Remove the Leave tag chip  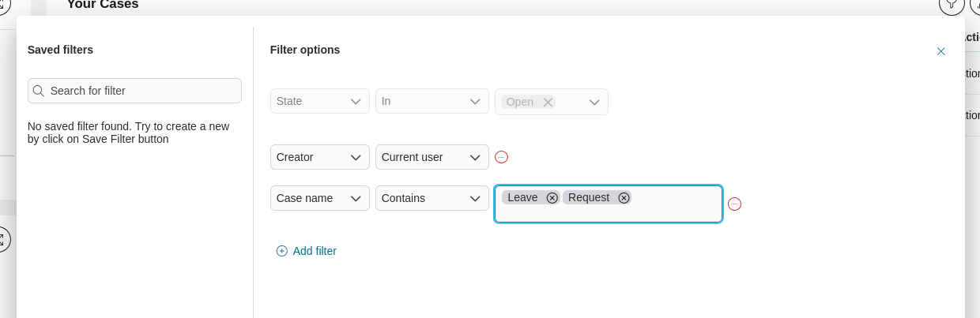click(x=552, y=197)
